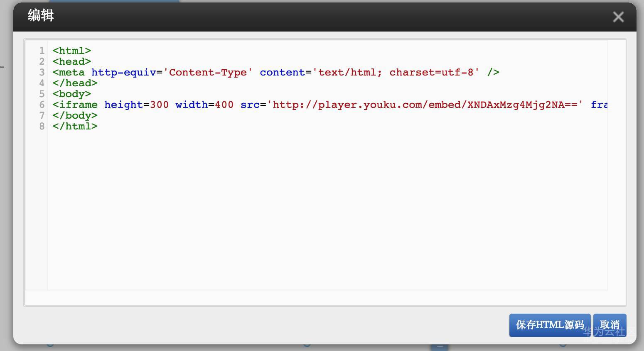Click the closing </head> tag
644x351 pixels.
tap(75, 83)
